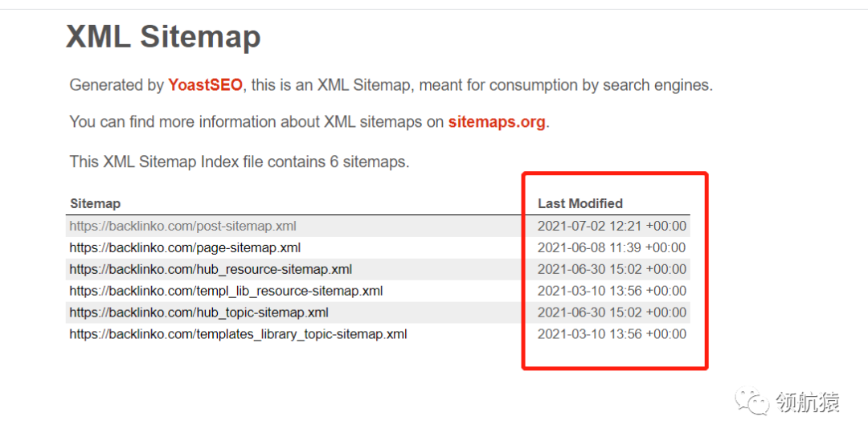Screen dimensions: 868x441
Task: Click the templ_lib_resource row's 2021-03-10 date
Action: [x=612, y=292]
